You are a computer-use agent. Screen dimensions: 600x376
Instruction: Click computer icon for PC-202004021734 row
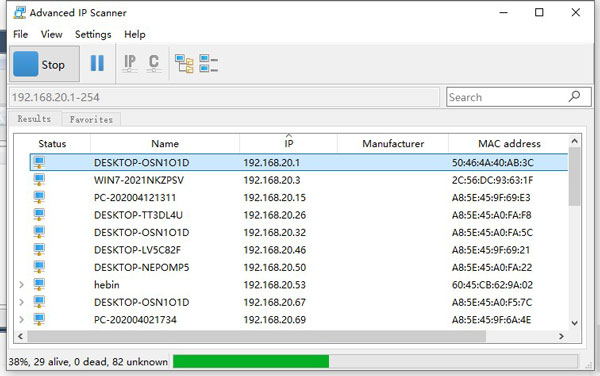pyautogui.click(x=39, y=319)
